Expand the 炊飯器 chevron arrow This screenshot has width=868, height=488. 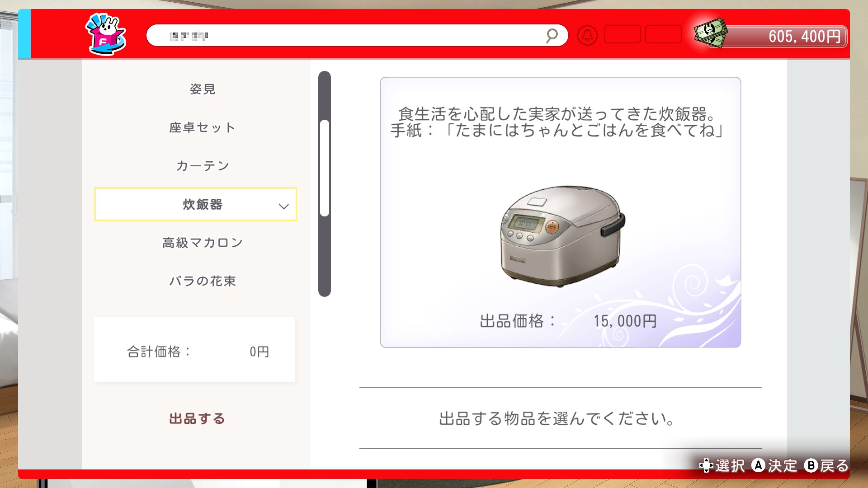coord(283,206)
